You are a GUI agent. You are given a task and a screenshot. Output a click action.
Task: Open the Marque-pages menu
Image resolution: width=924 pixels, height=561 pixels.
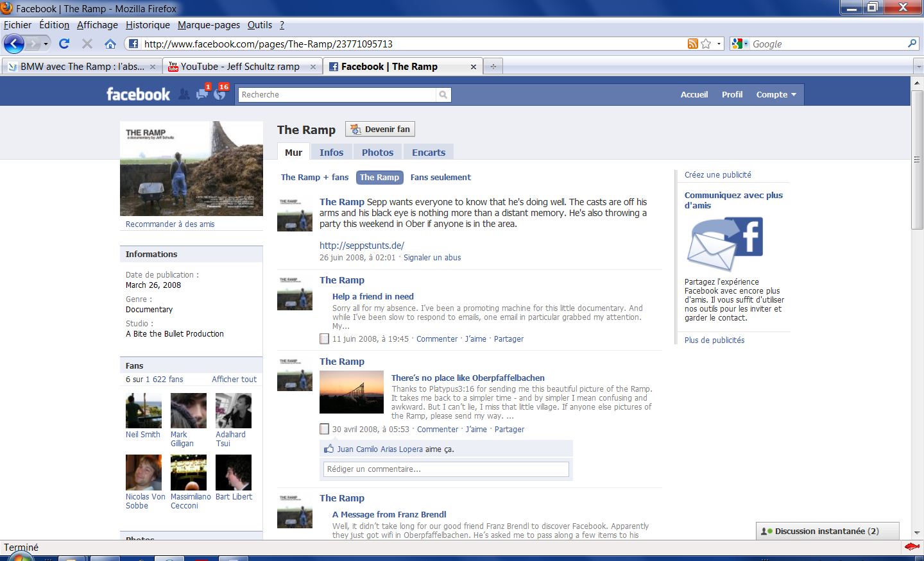coord(209,25)
